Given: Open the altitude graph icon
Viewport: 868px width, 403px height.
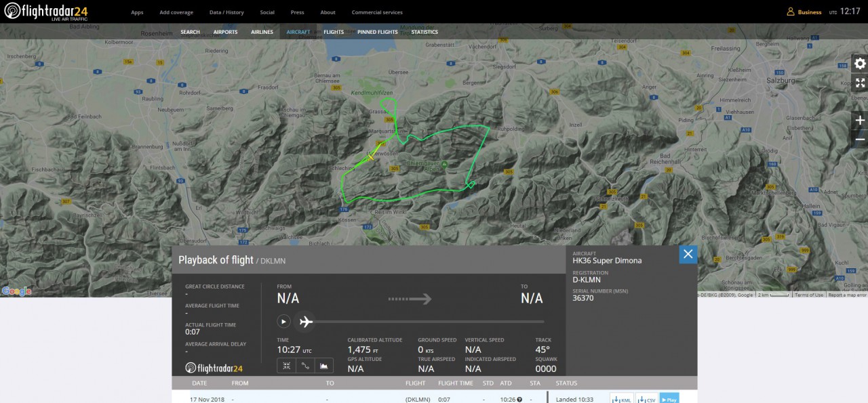Looking at the screenshot, I should [x=324, y=366].
